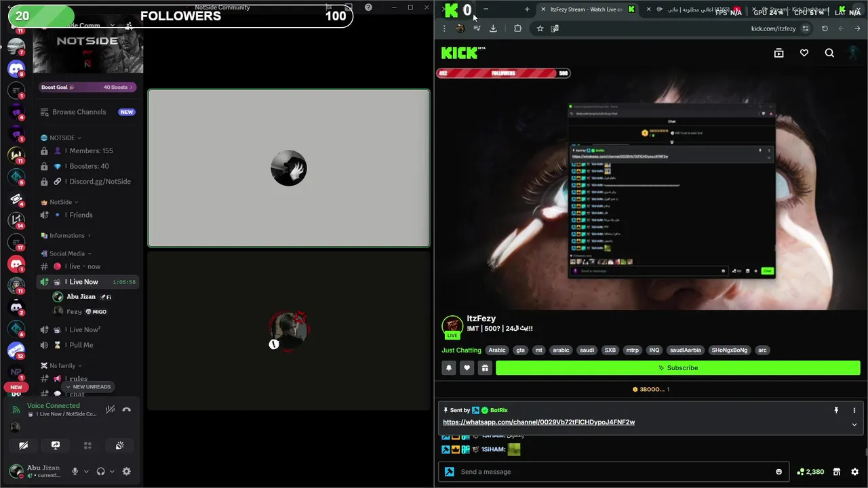Select the gta stream tag
Image resolution: width=868 pixels, height=488 pixels.
click(520, 350)
